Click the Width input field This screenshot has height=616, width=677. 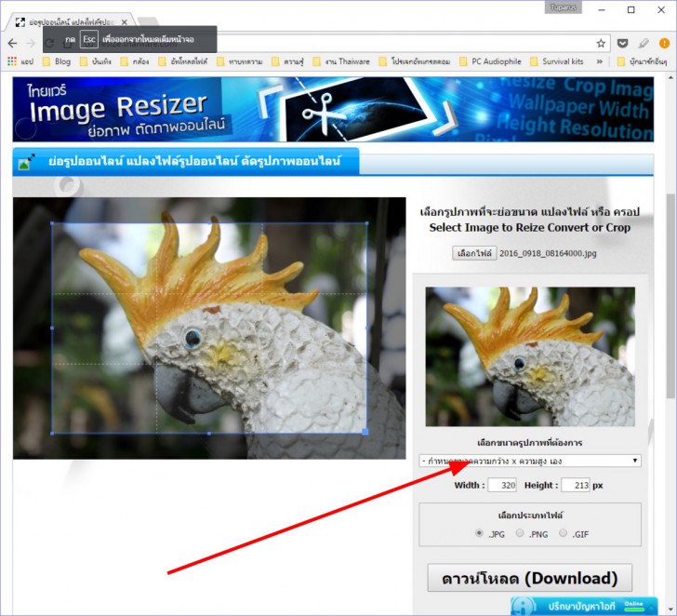(502, 485)
